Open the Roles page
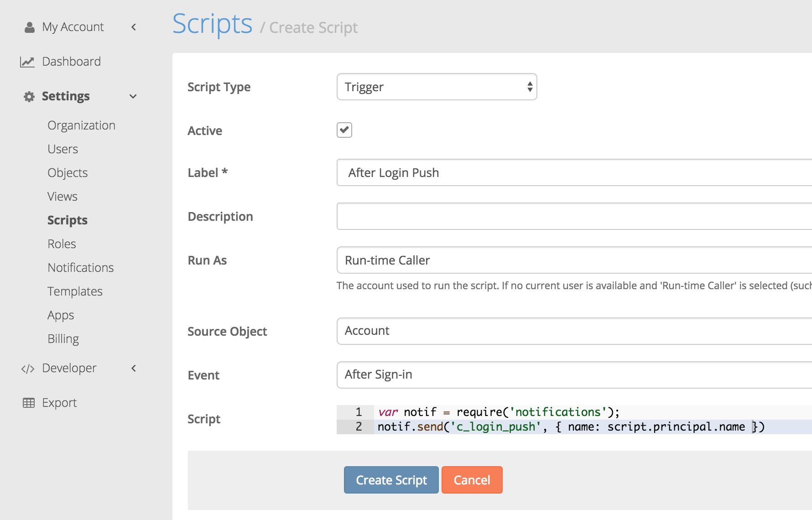Screen dimensions: 812x520 tap(62, 244)
